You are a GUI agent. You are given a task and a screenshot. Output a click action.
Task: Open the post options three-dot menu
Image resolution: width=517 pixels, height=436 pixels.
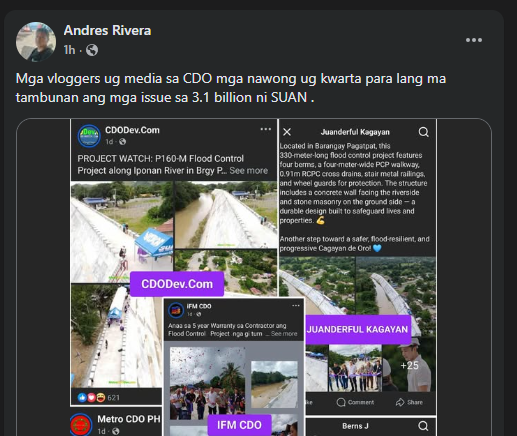474,40
